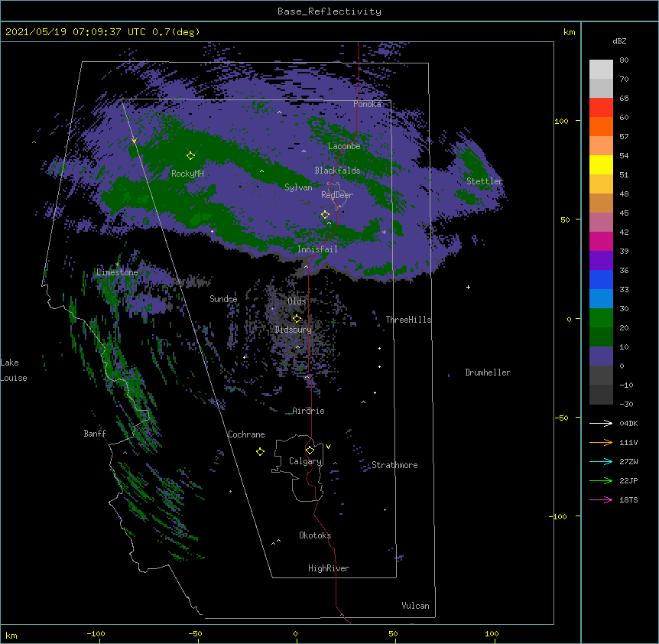659x644 pixels.
Task: Select the red swatch in dBZ scale
Action: pos(601,107)
